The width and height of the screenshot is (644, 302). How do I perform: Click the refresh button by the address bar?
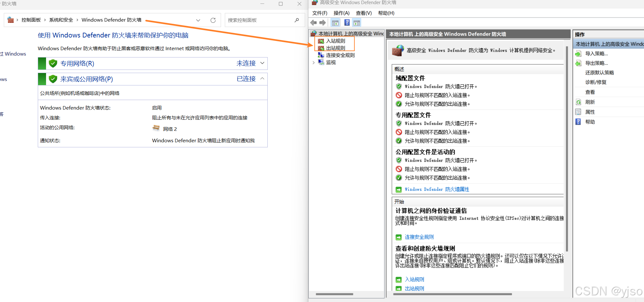[213, 20]
